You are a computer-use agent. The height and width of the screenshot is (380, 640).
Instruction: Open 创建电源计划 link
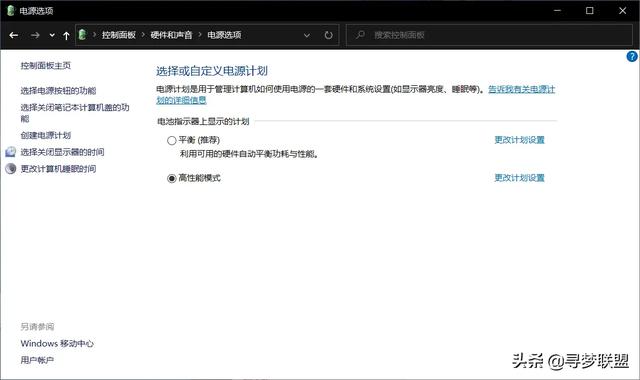46,135
